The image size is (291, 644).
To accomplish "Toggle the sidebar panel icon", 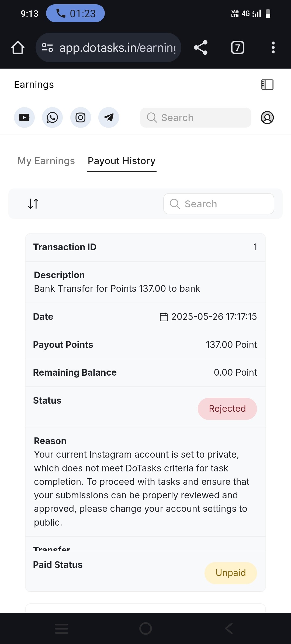I will (x=267, y=85).
